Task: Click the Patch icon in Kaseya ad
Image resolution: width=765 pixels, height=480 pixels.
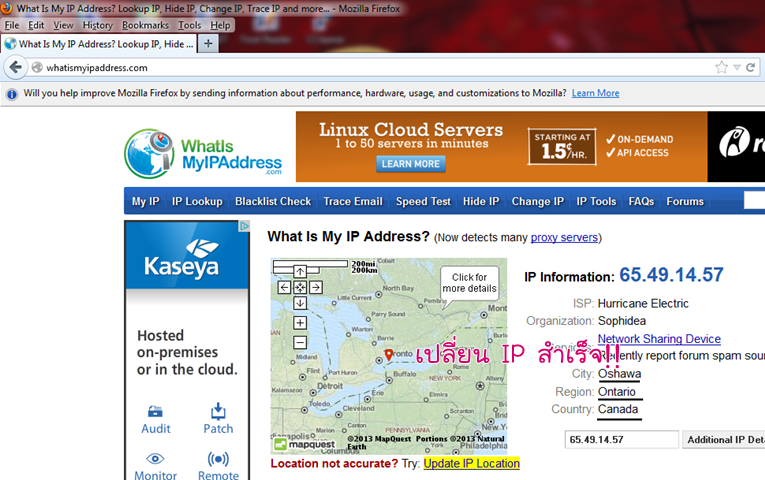Action: point(218,411)
